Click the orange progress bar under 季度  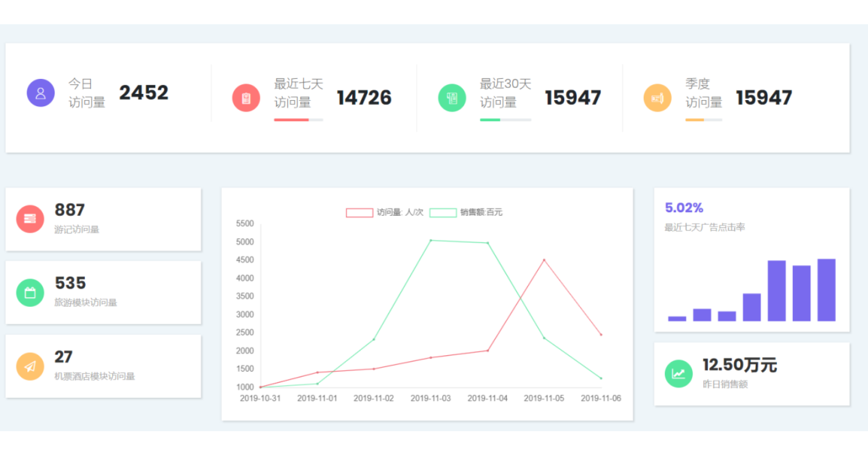[695, 120]
